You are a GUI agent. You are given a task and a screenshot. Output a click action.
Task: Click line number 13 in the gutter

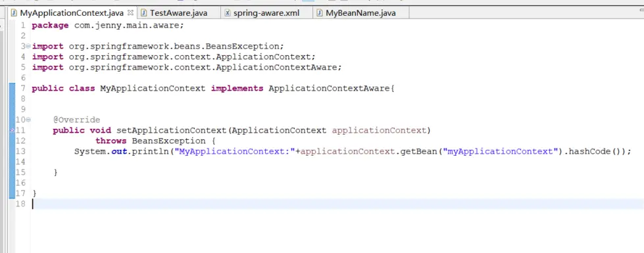point(20,151)
